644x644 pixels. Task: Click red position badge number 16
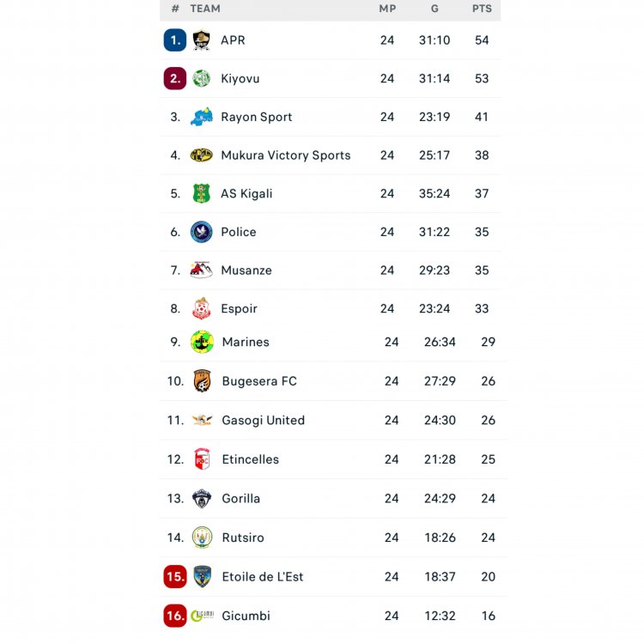175,616
